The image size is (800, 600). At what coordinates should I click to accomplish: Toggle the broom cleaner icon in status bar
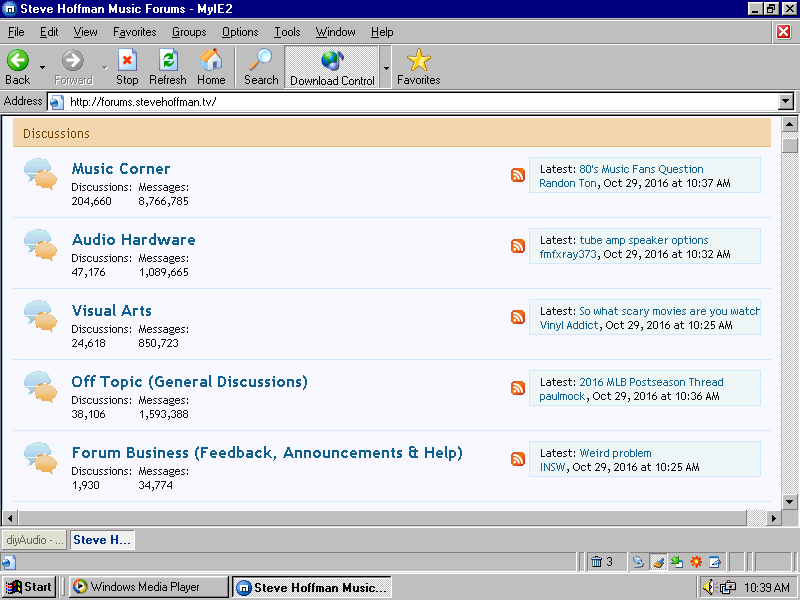(658, 562)
